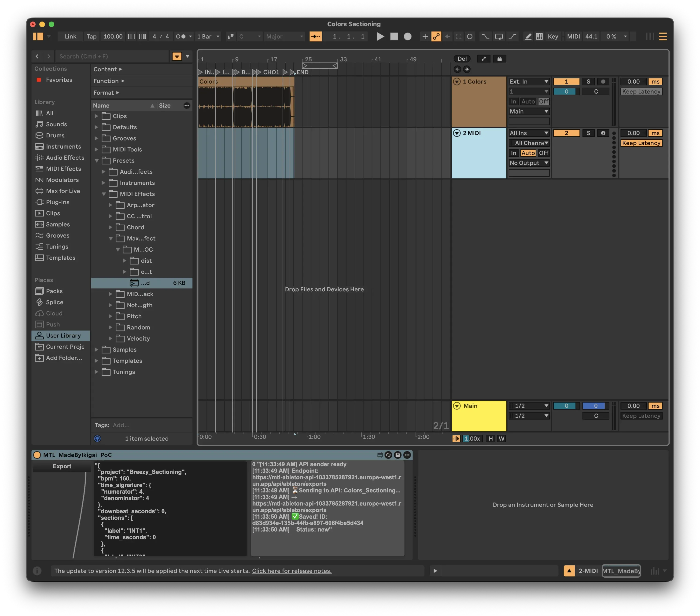Click the link tracks icon next to Del
The image size is (700, 616).
(x=483, y=59)
